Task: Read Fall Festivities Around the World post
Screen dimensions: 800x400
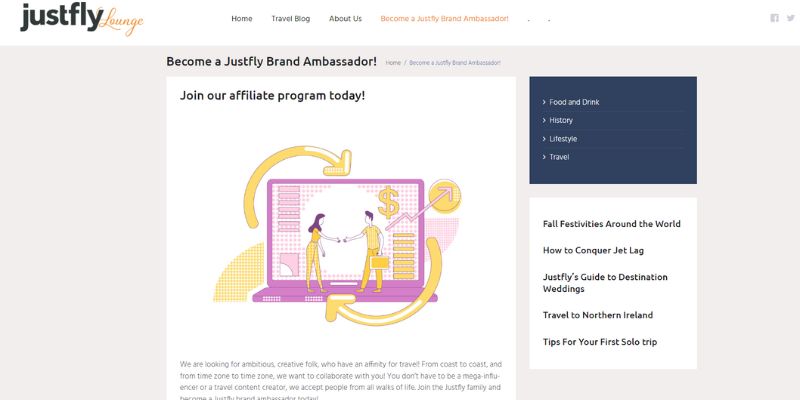Action: (x=611, y=224)
